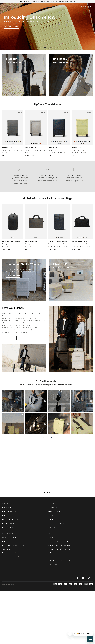This screenshot has width=95, height=644.
Task: Open the Instagram profile icon
Action: pyautogui.click(x=84, y=578)
